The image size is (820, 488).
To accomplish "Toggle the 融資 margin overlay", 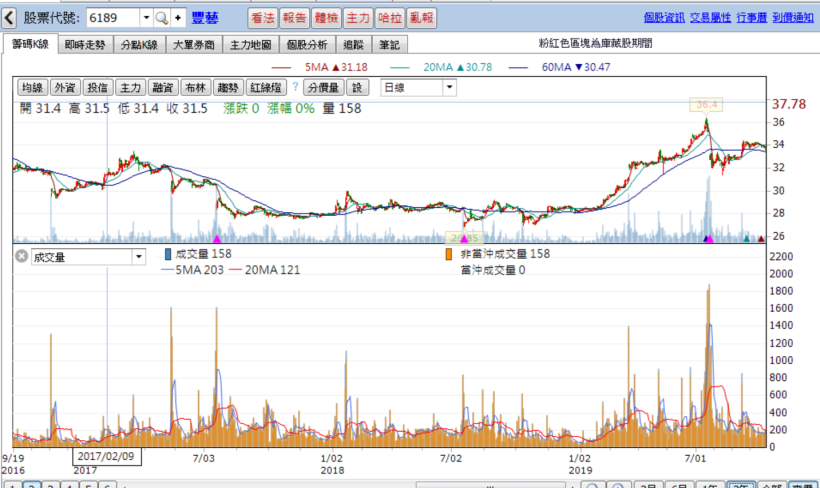I will tap(163, 87).
